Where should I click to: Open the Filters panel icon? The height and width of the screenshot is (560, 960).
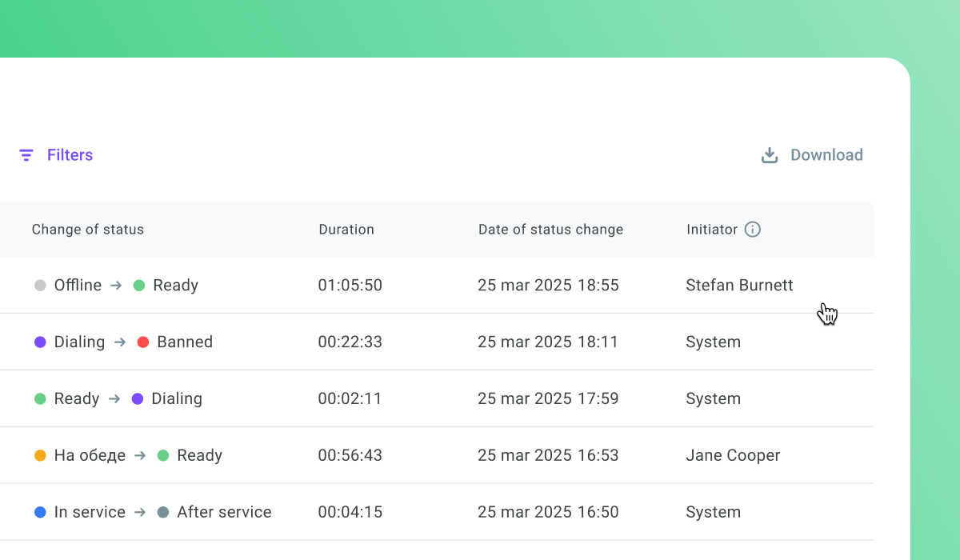(26, 155)
